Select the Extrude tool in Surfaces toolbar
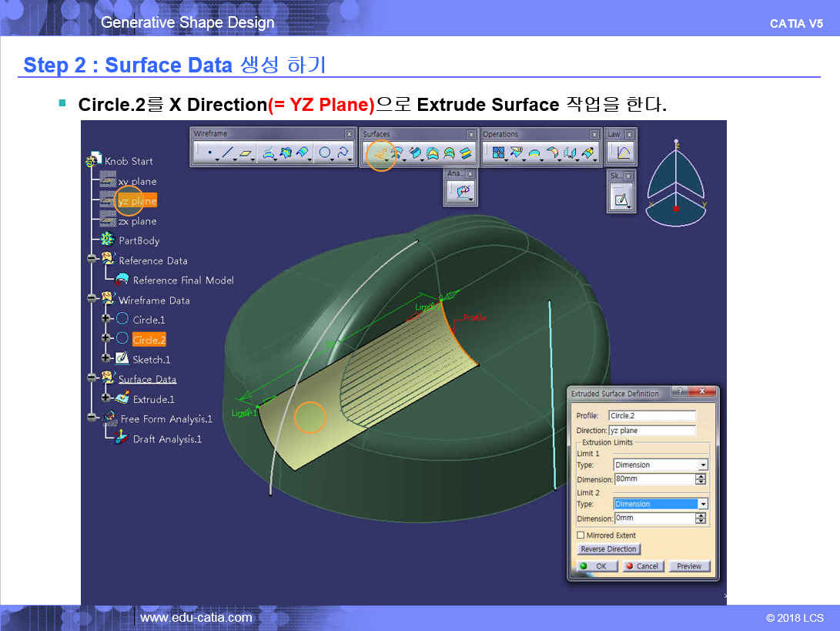This screenshot has height=631, width=840. [x=378, y=153]
